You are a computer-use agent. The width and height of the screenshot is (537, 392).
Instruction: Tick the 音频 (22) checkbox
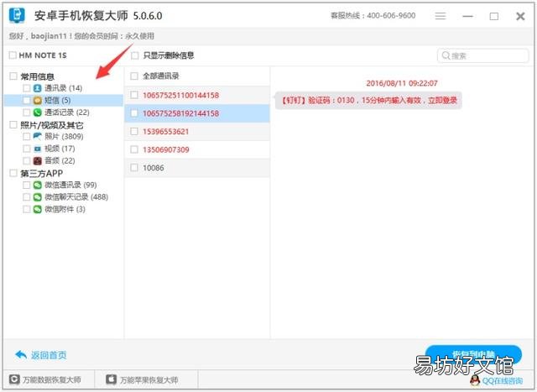pos(26,160)
